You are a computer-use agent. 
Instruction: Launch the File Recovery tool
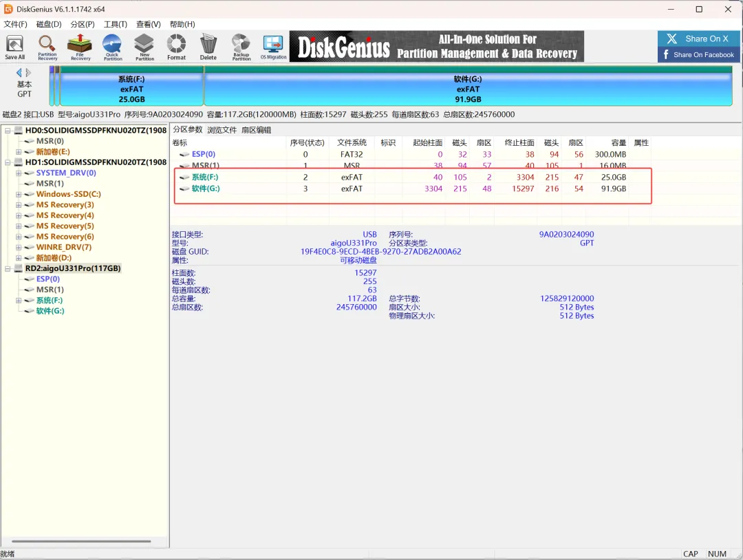(80, 47)
